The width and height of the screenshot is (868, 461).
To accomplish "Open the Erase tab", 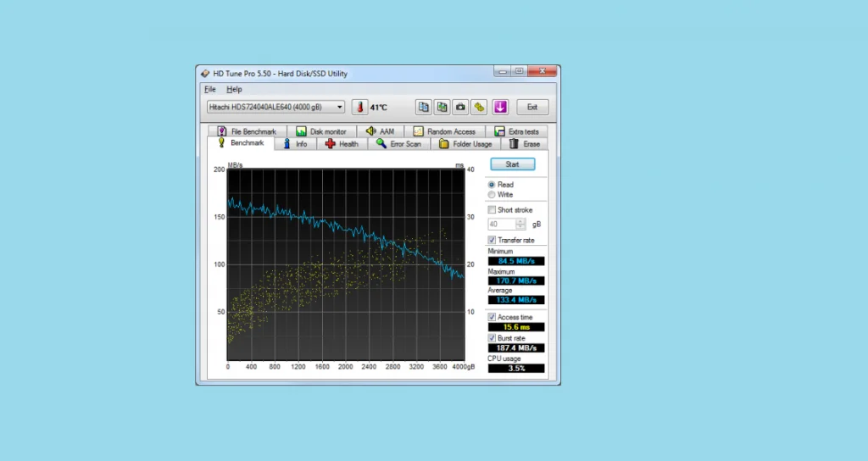I will (524, 144).
